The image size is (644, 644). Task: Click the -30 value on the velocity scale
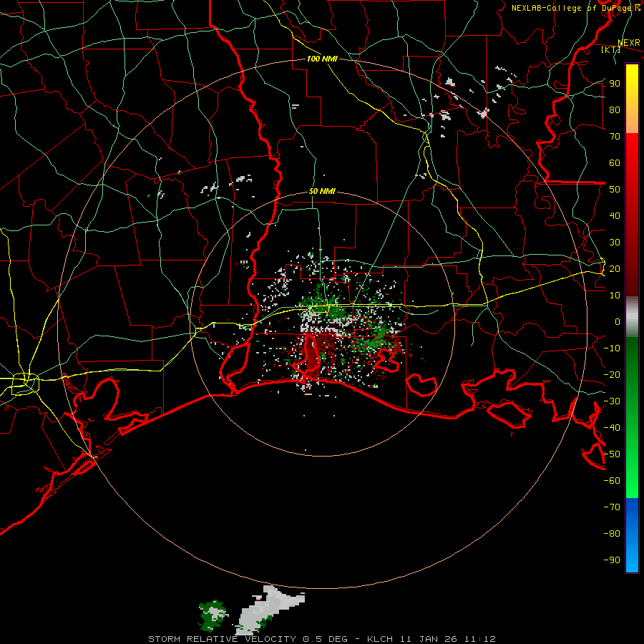pos(612,401)
